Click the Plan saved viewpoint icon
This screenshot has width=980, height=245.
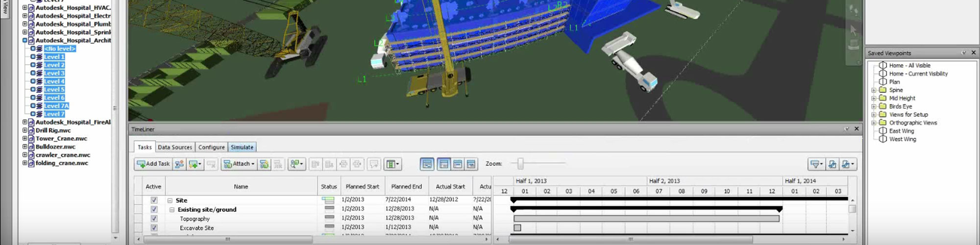(x=883, y=82)
